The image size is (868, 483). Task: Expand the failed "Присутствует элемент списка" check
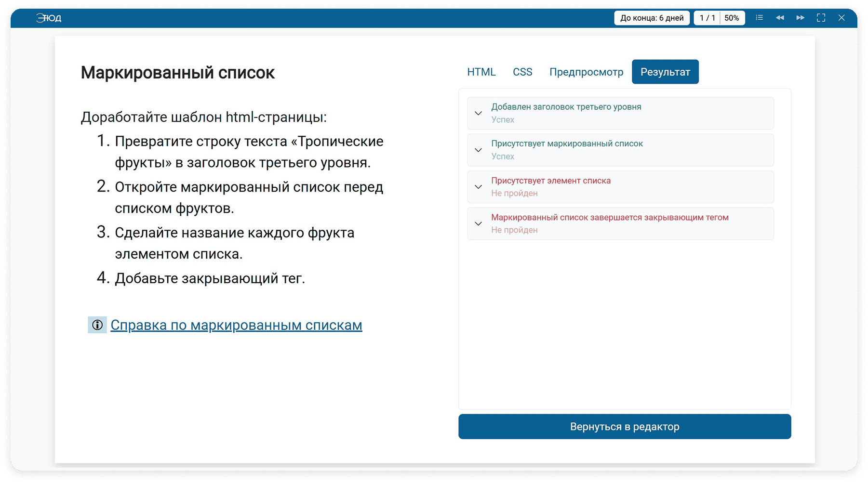coord(478,187)
